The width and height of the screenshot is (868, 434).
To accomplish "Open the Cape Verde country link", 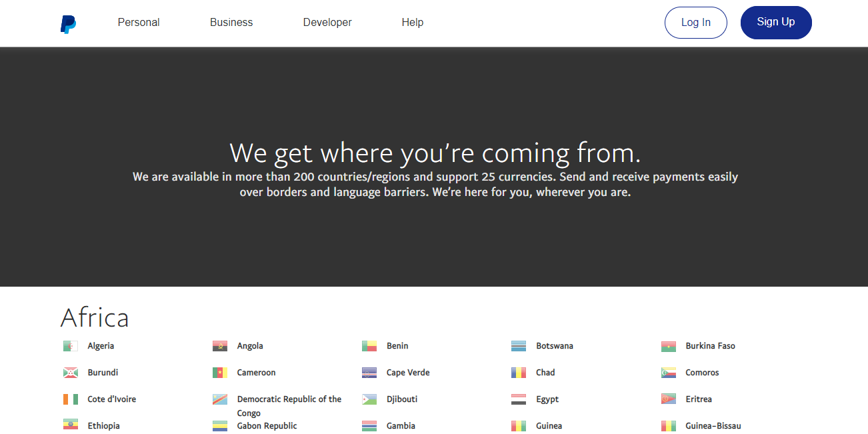I will pyautogui.click(x=408, y=373).
